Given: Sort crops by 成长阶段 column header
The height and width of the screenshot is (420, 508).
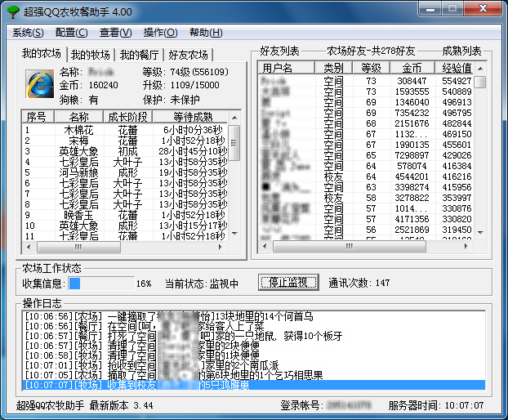Looking at the screenshot, I should coord(128,116).
